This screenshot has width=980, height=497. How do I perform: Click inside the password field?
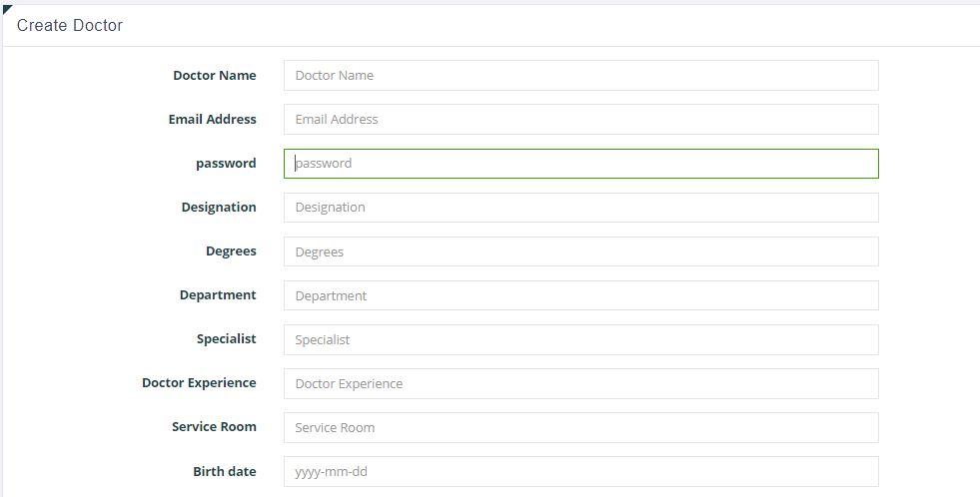pyautogui.click(x=580, y=164)
